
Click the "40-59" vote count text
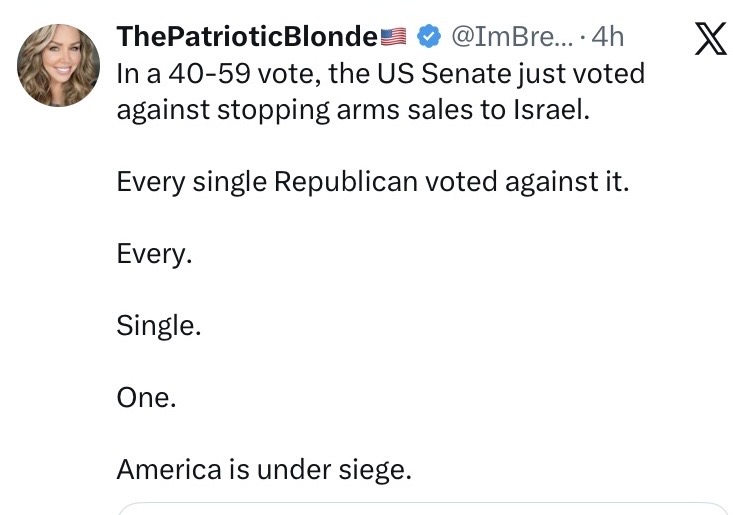[204, 73]
